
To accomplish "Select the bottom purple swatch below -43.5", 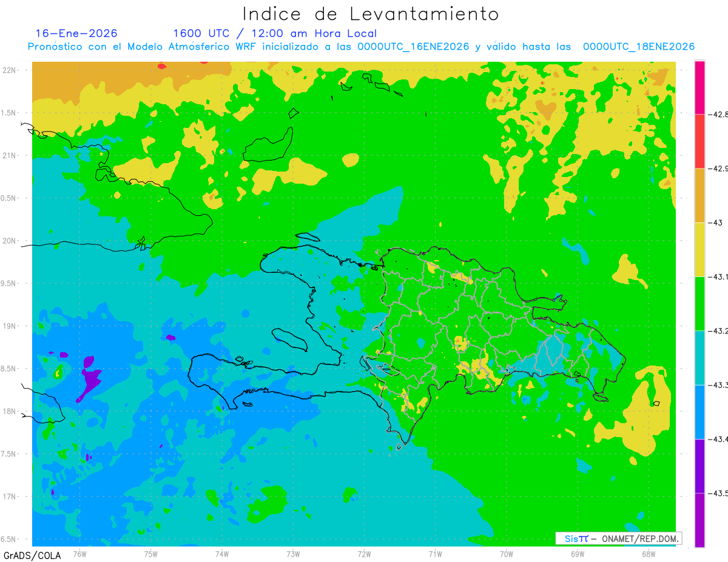I will pos(699,520).
